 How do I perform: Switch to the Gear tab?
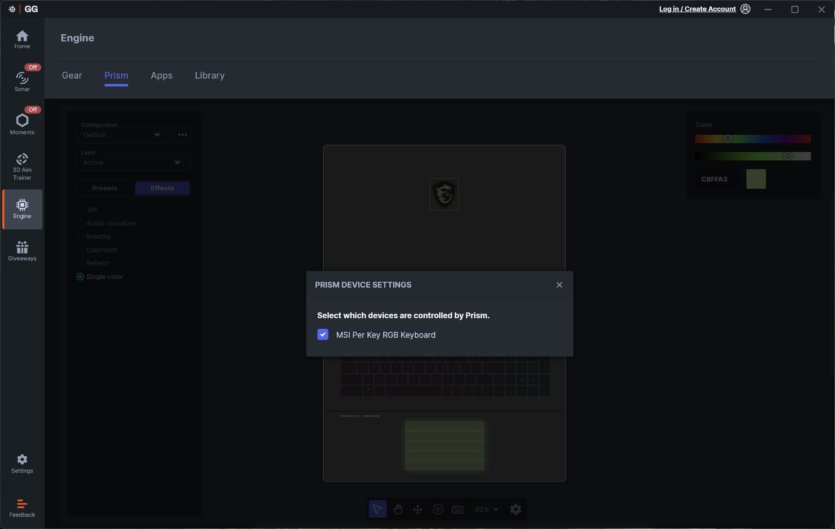click(x=72, y=76)
